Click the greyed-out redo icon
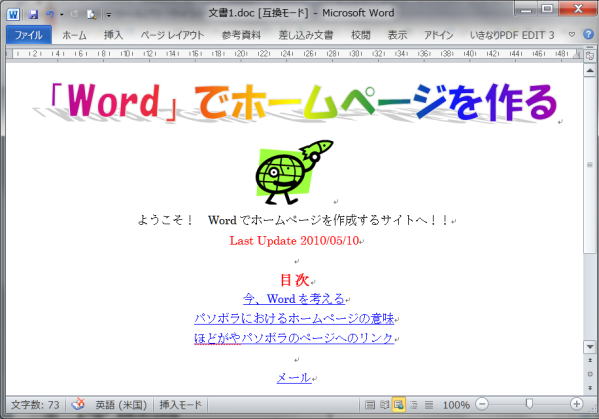This screenshot has width=599, height=419. 74,15
